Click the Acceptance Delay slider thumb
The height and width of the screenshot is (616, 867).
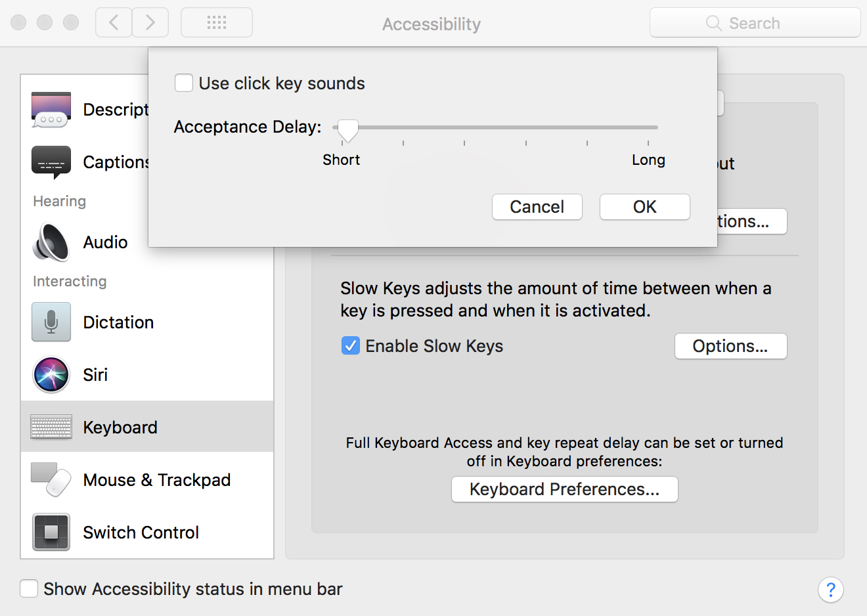[x=347, y=131]
